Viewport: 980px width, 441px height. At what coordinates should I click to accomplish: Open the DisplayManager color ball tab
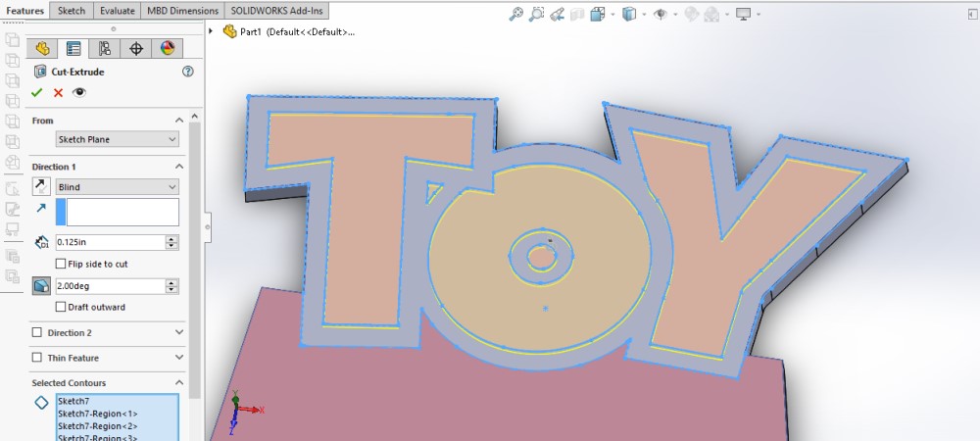coord(168,48)
